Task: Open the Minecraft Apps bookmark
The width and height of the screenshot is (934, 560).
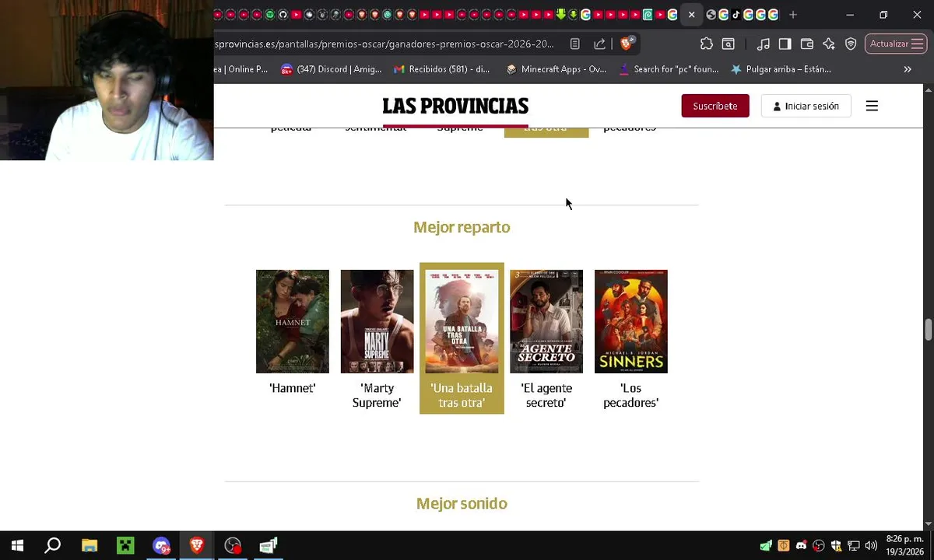Action: click(556, 69)
